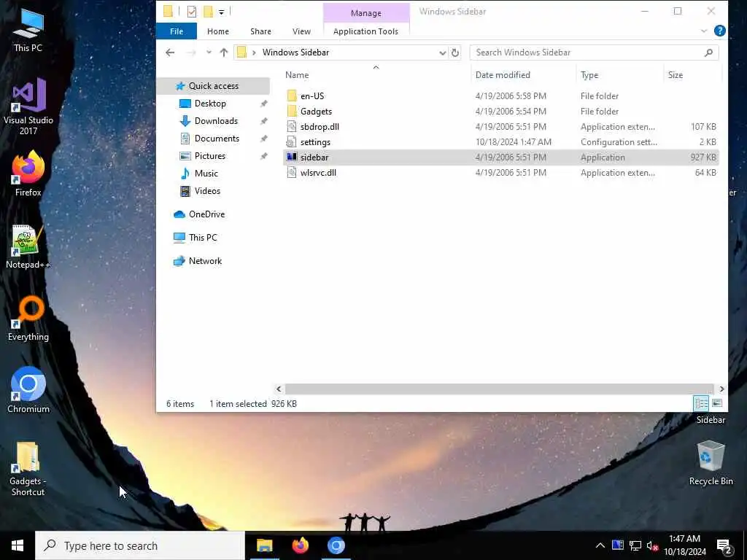Viewport: 747px width, 560px height.
Task: Open the Recycle Bin
Action: tap(711, 463)
